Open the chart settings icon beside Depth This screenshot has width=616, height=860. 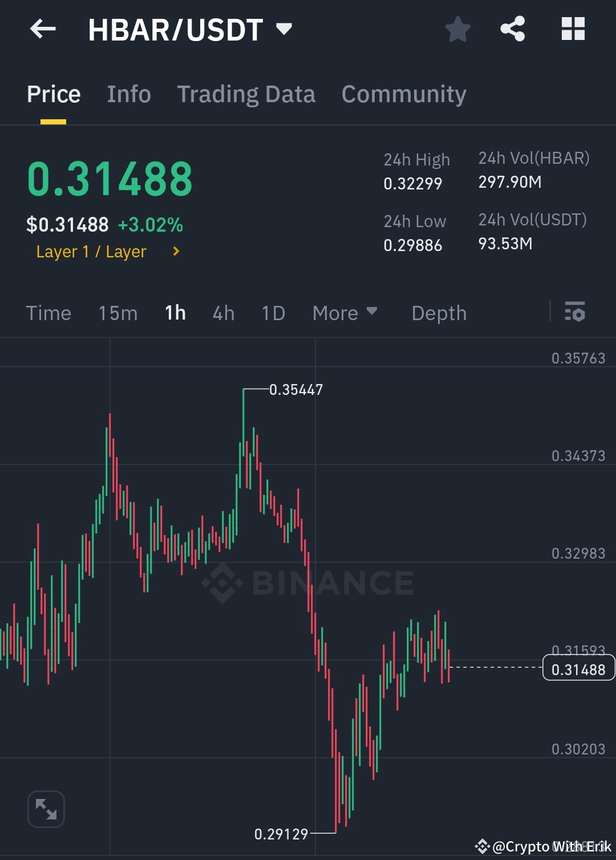coord(575,313)
